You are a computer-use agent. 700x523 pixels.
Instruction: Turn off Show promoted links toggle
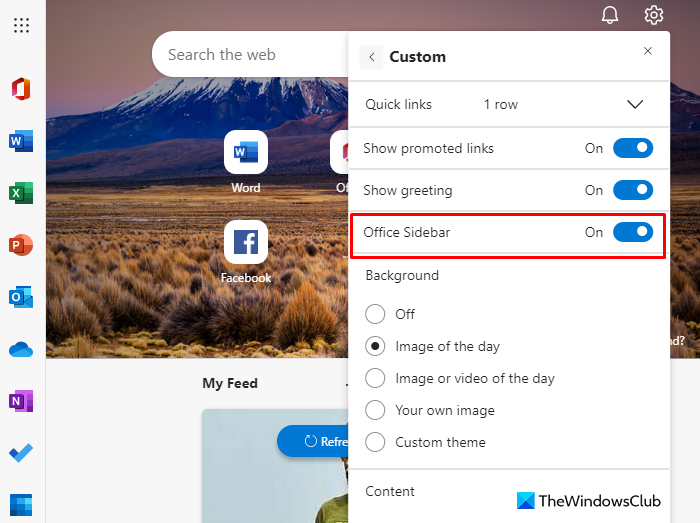pyautogui.click(x=633, y=148)
